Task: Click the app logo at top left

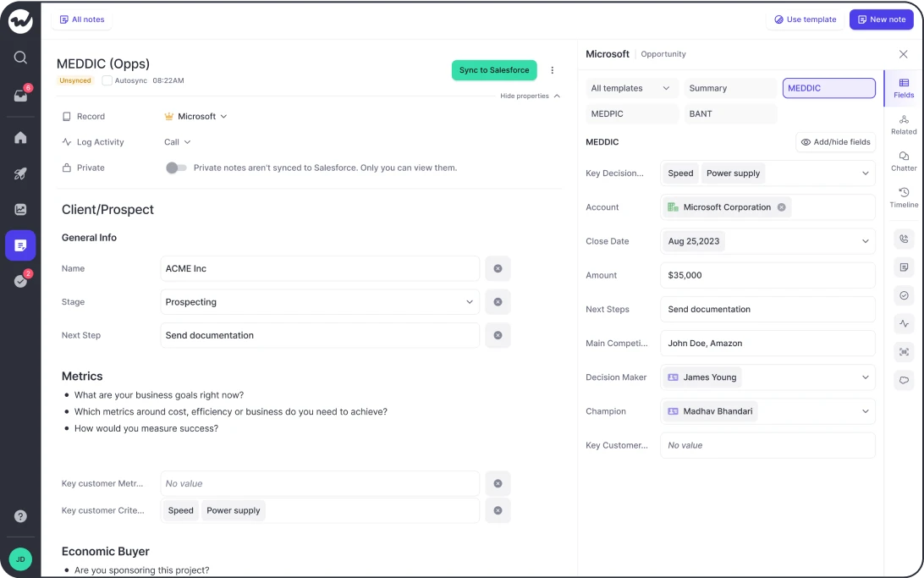Action: point(20,21)
